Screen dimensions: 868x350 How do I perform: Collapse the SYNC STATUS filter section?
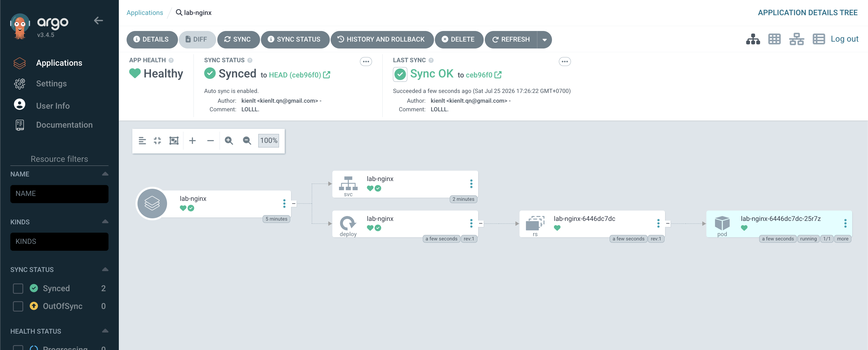click(x=105, y=269)
